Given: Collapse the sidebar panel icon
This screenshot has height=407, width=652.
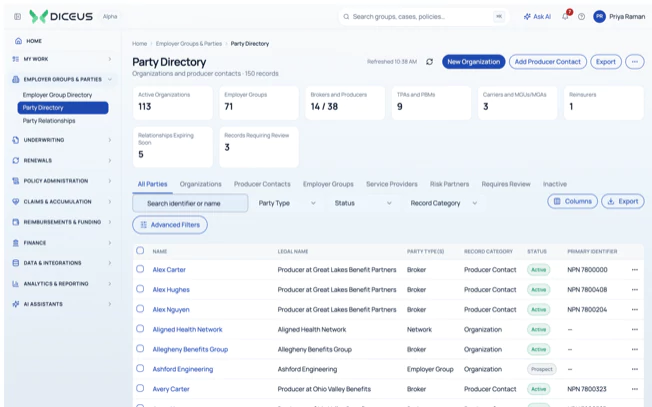Looking at the screenshot, I should point(17,17).
